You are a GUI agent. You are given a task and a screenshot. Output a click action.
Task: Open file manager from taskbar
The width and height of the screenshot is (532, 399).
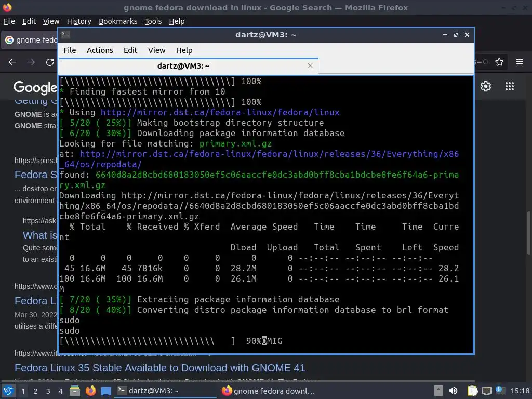(75, 391)
